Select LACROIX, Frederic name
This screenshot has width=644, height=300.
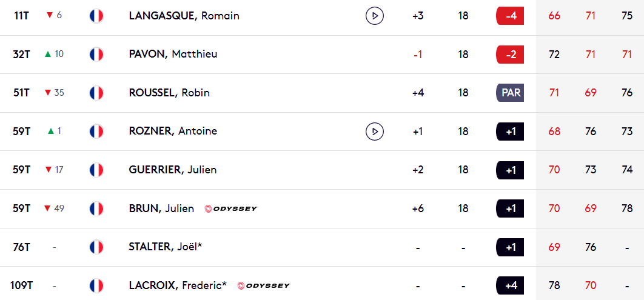(x=178, y=285)
